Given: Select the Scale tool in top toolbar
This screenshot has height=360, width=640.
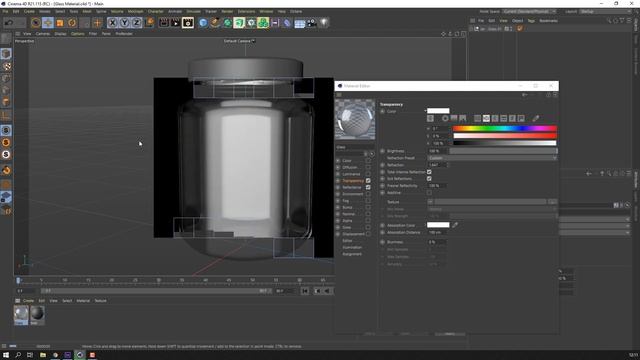Looking at the screenshot, I should pos(60,23).
